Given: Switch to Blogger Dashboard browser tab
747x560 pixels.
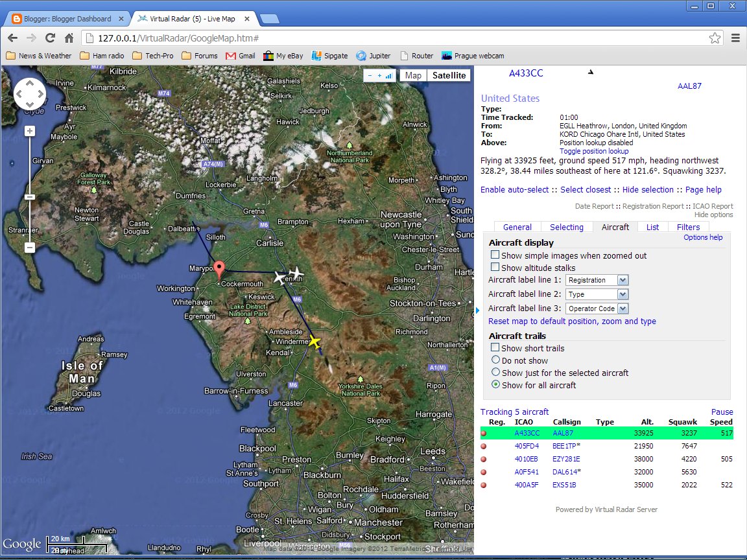Looking at the screenshot, I should point(67,19).
